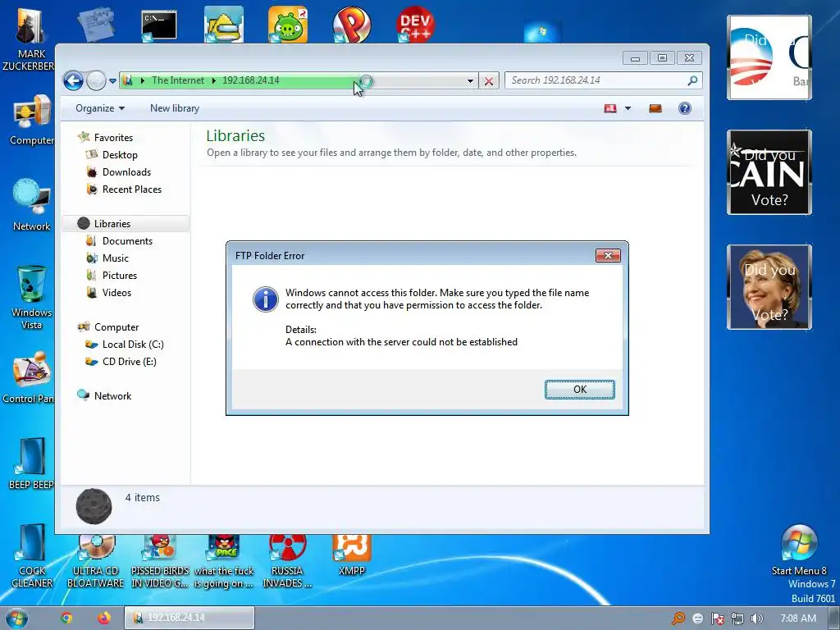840x630 pixels.
Task: Select Favorites in the navigation pane
Action: 113,138
